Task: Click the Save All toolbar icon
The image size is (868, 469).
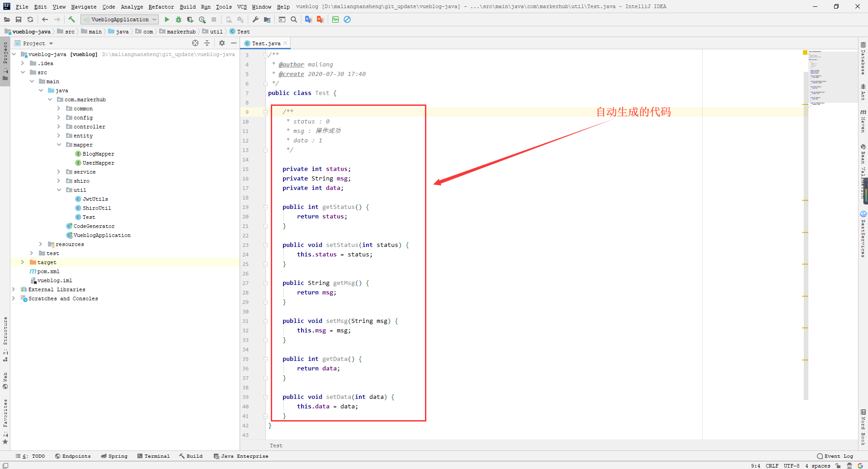Action: point(19,19)
